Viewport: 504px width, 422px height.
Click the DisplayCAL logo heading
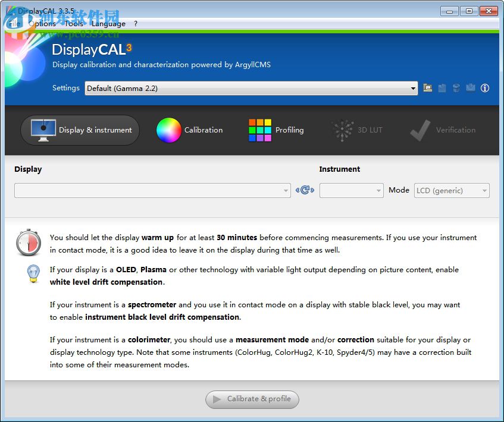pos(92,49)
